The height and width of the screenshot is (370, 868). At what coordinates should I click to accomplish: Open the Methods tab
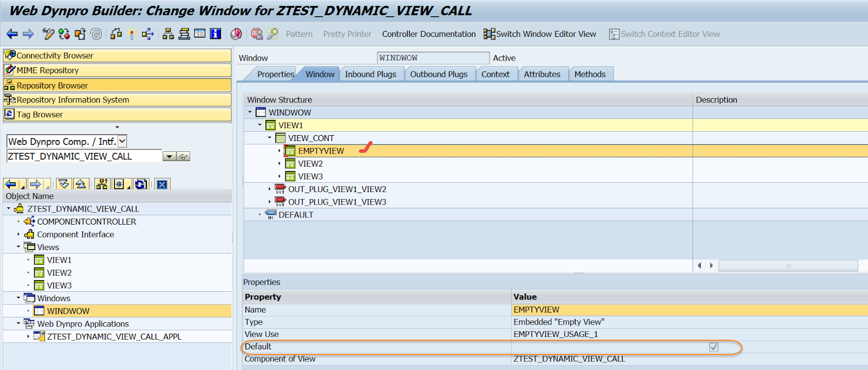click(x=590, y=74)
